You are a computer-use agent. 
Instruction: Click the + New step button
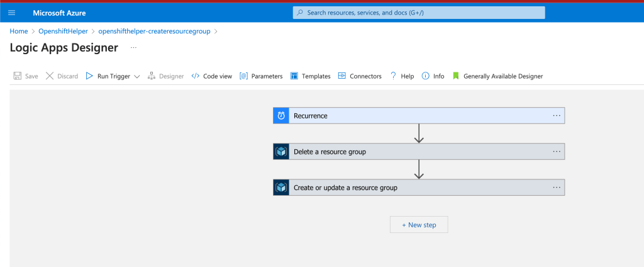tap(419, 225)
